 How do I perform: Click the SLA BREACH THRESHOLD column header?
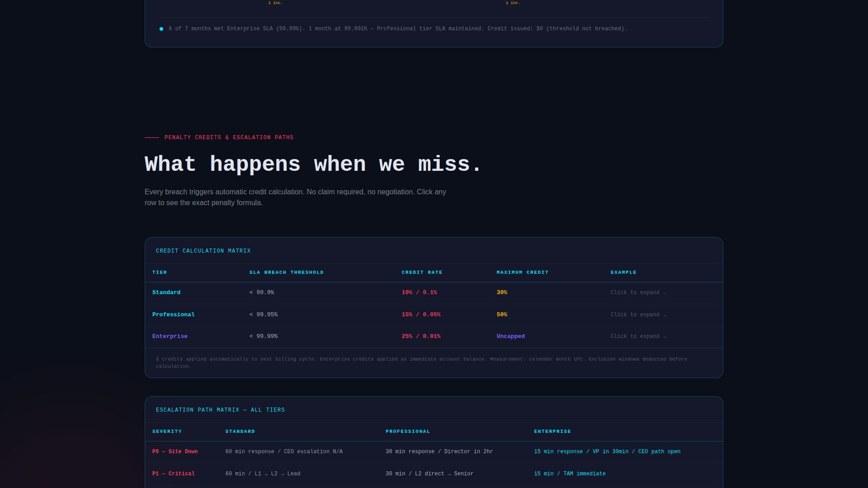[x=287, y=272]
